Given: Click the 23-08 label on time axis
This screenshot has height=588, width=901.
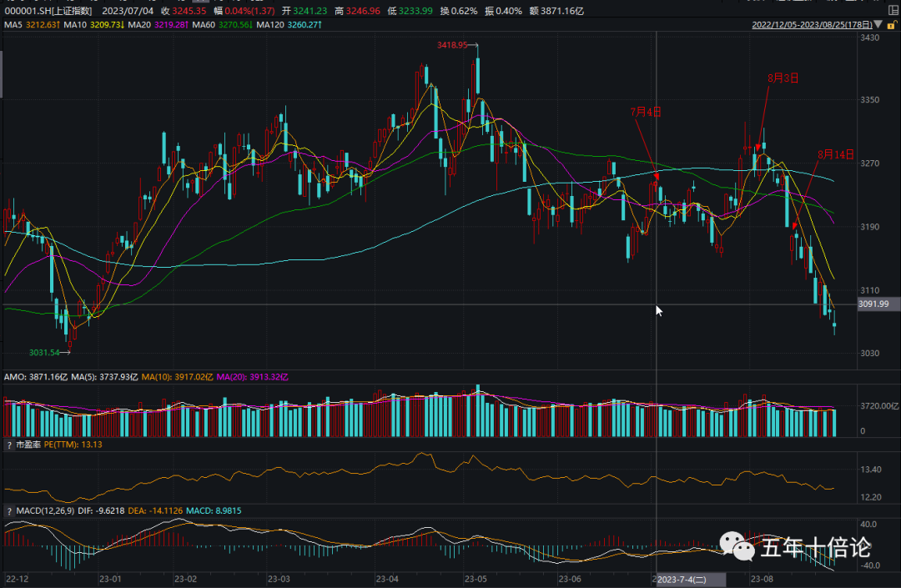Looking at the screenshot, I should (762, 579).
